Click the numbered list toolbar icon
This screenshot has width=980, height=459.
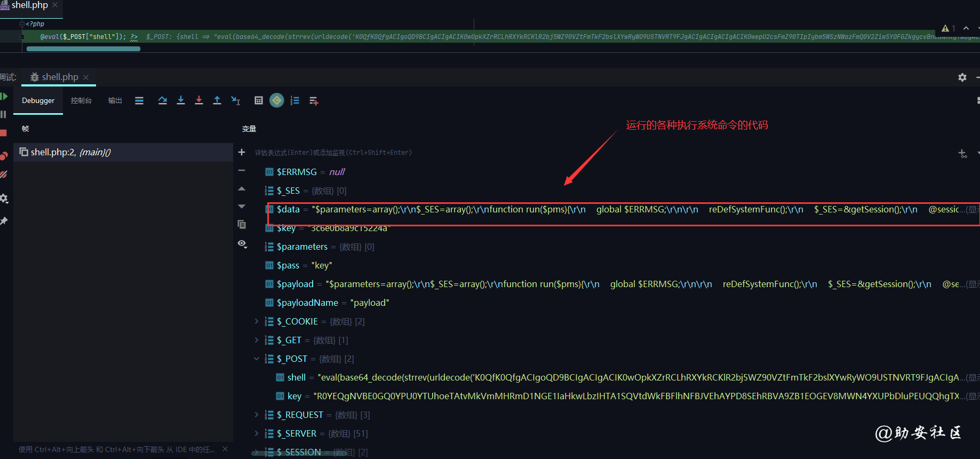(295, 100)
